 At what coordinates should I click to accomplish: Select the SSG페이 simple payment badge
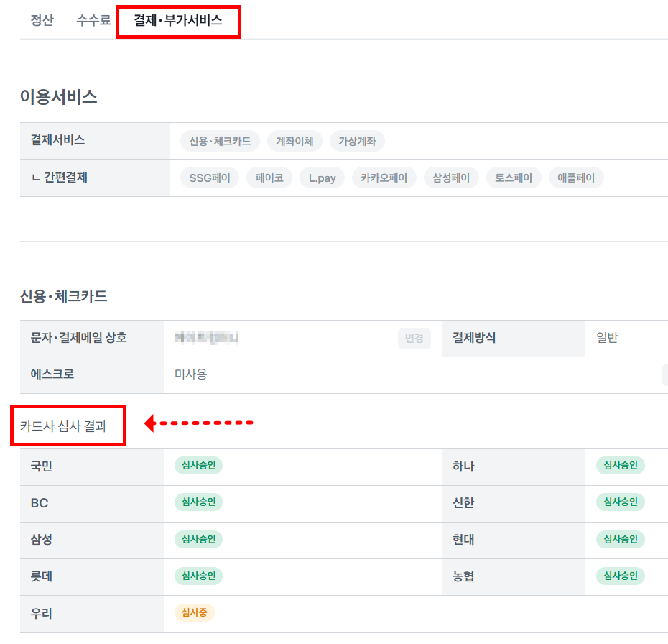pyautogui.click(x=209, y=178)
